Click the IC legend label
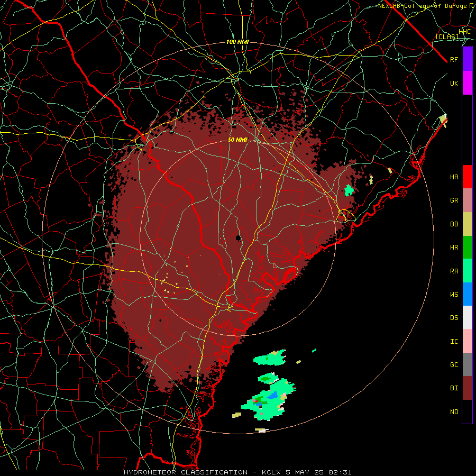Viewport: 476px width, 476px height. (x=454, y=342)
